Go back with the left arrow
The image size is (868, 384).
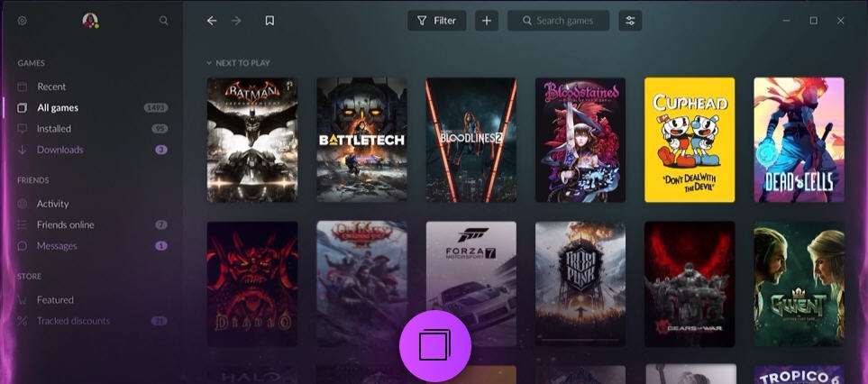tap(212, 21)
